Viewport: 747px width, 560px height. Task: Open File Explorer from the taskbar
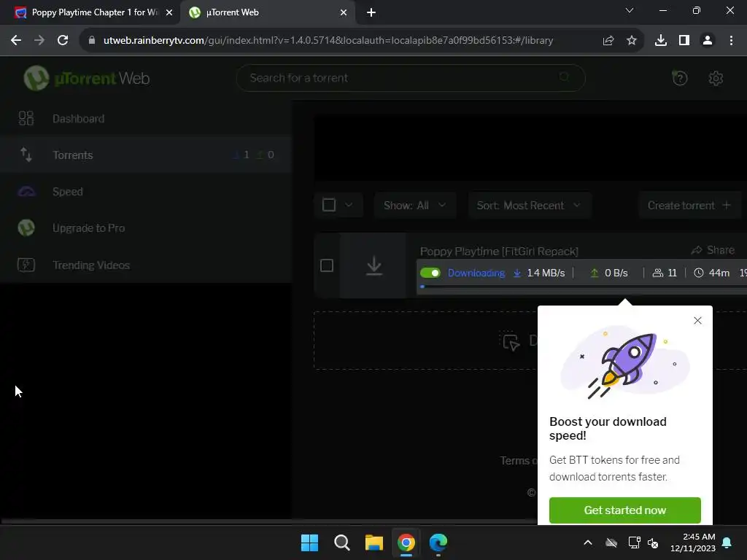pyautogui.click(x=374, y=542)
